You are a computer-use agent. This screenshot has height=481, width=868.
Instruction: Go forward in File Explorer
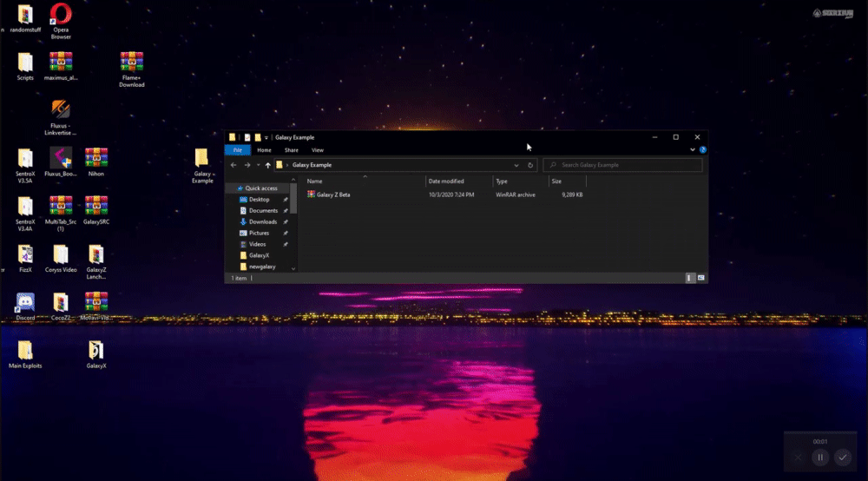(247, 165)
